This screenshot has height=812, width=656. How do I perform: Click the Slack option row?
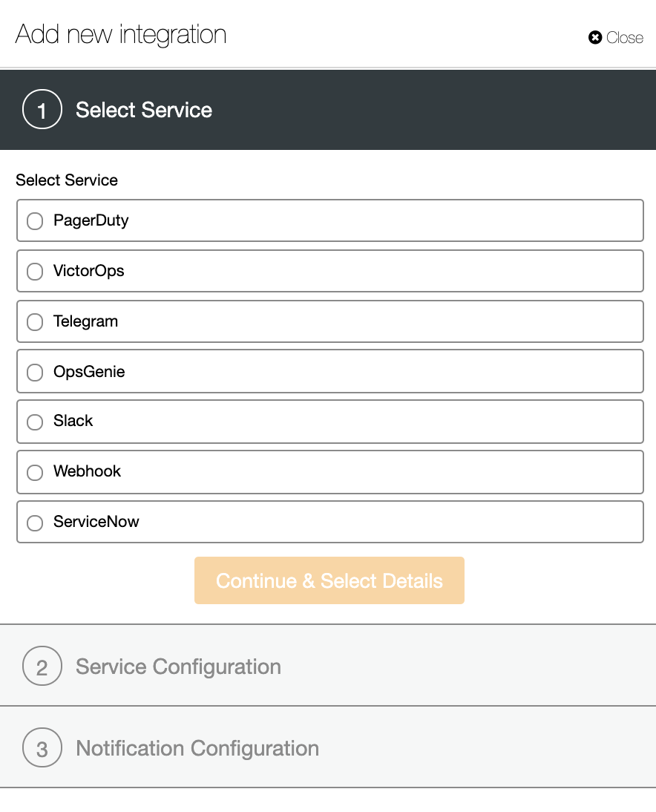[329, 422]
